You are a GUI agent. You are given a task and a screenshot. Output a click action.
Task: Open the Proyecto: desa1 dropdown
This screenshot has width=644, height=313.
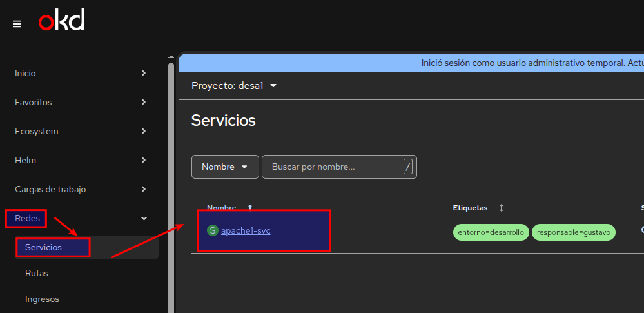(234, 86)
